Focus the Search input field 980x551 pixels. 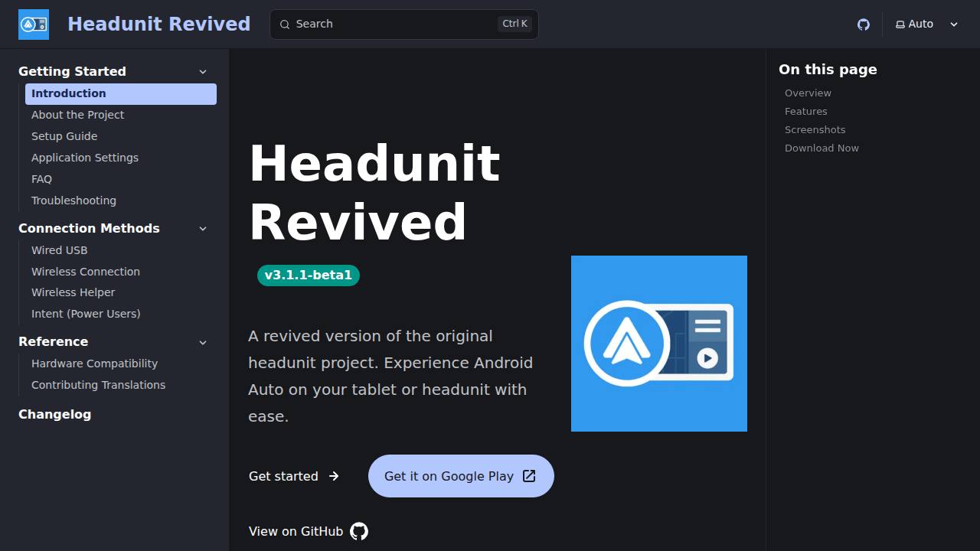tap(404, 24)
